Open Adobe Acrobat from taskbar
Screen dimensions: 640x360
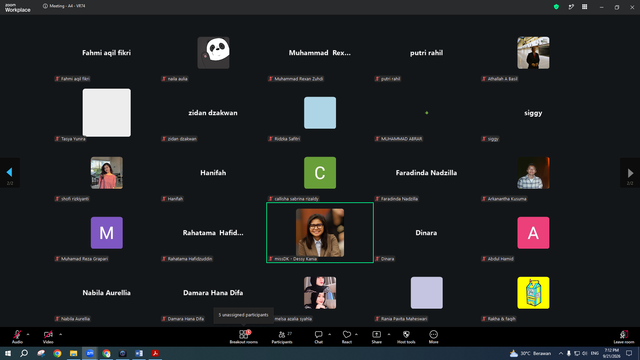tap(155, 353)
